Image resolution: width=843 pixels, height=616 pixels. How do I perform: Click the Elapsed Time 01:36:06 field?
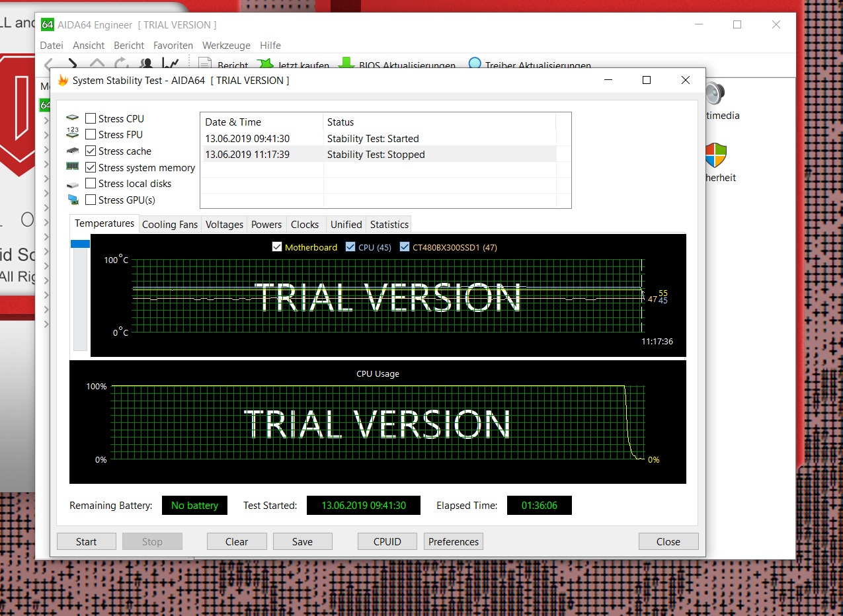tap(540, 506)
